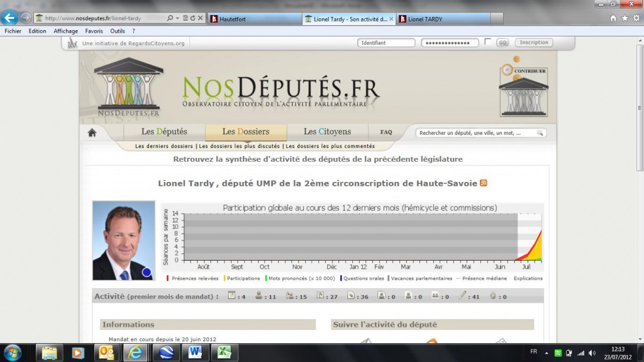The width and height of the screenshot is (644, 362).
Task: Click the activity icon showing count 36
Action: (x=351, y=295)
